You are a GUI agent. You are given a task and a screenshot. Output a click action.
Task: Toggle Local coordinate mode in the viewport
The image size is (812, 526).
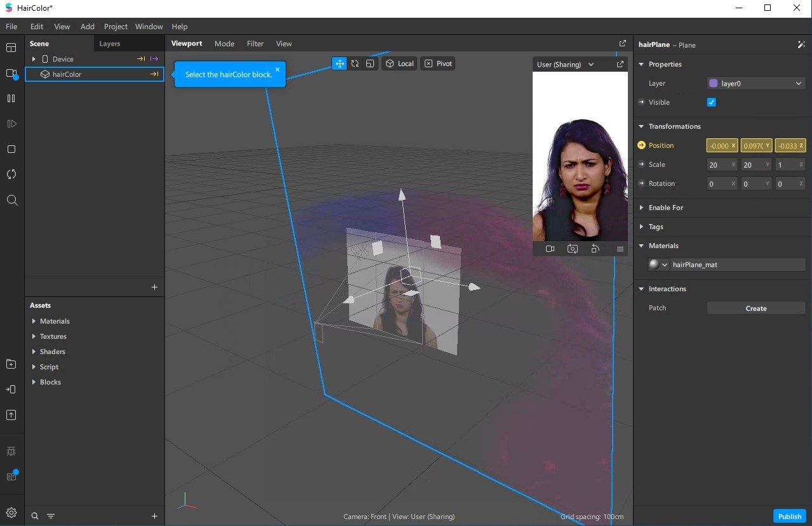tap(399, 63)
